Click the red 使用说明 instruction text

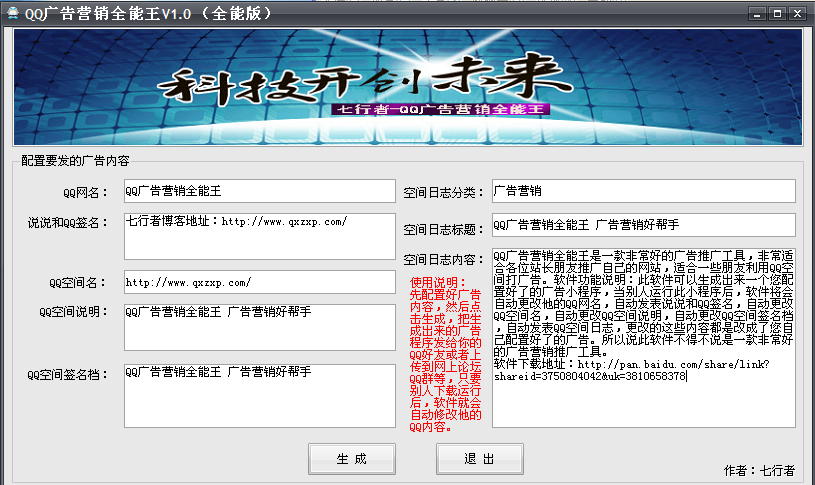(445, 355)
